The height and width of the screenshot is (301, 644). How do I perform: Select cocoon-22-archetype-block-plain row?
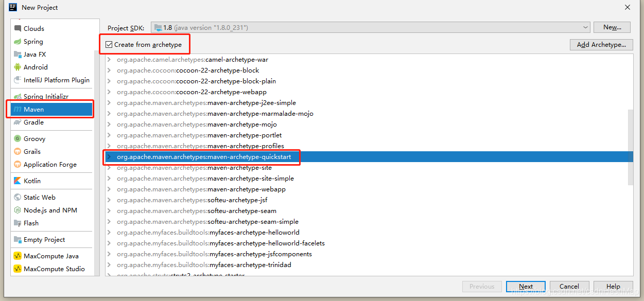pyautogui.click(x=367, y=81)
